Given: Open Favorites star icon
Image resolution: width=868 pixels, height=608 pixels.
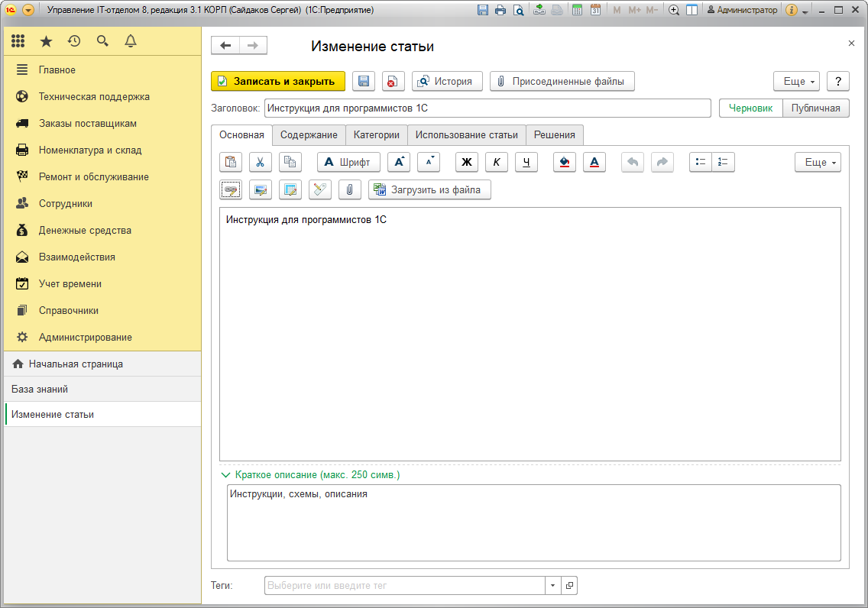Looking at the screenshot, I should tap(46, 41).
